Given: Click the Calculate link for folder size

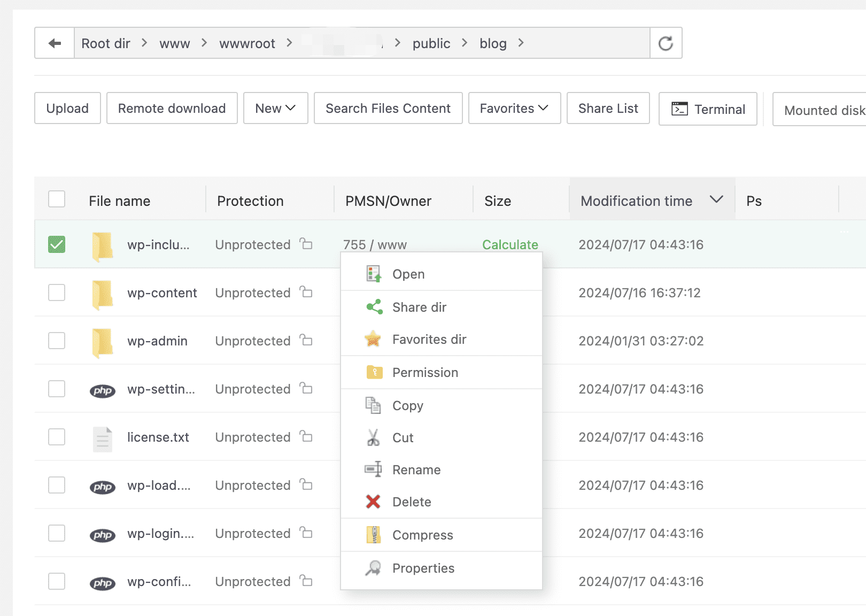Looking at the screenshot, I should (x=510, y=244).
